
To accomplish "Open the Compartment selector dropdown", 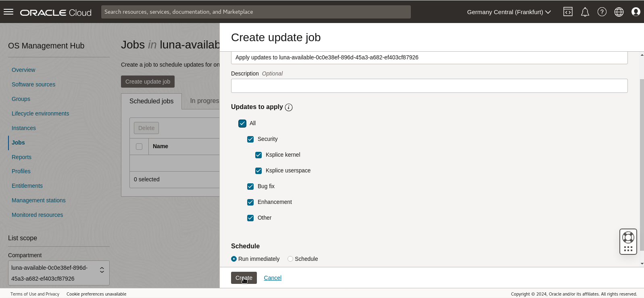I will (x=59, y=273).
